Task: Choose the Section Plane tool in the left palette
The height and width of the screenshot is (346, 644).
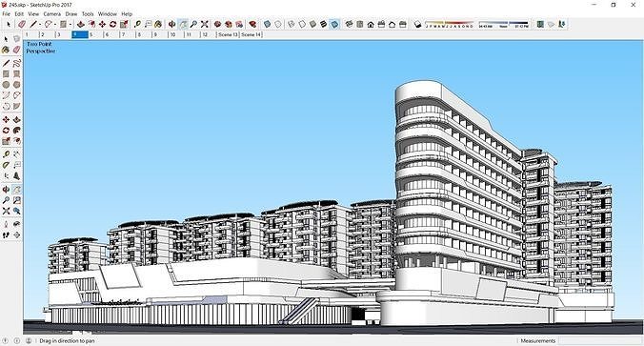Action: click(16, 235)
